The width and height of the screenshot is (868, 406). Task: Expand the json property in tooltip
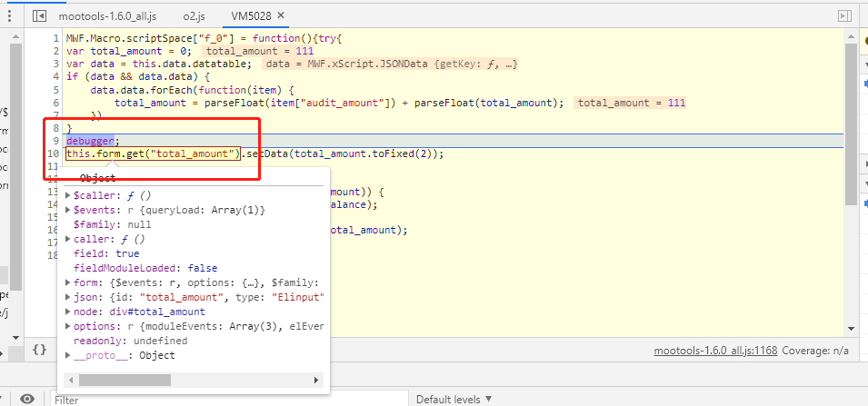[x=68, y=297]
